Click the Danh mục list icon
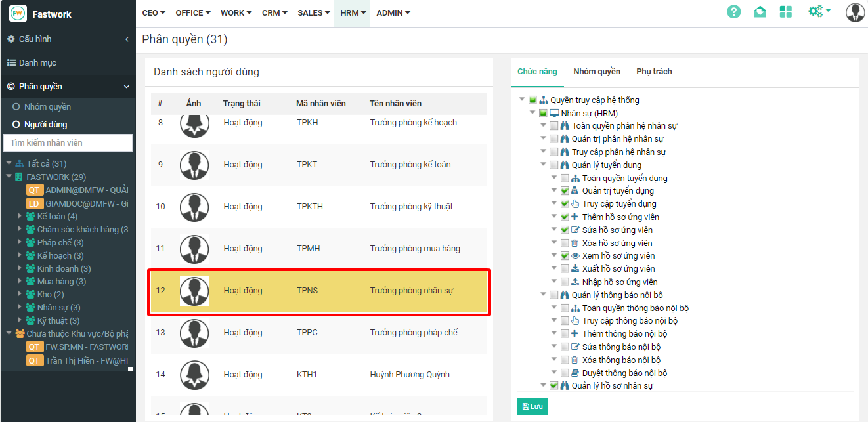The width and height of the screenshot is (868, 422). coord(11,63)
